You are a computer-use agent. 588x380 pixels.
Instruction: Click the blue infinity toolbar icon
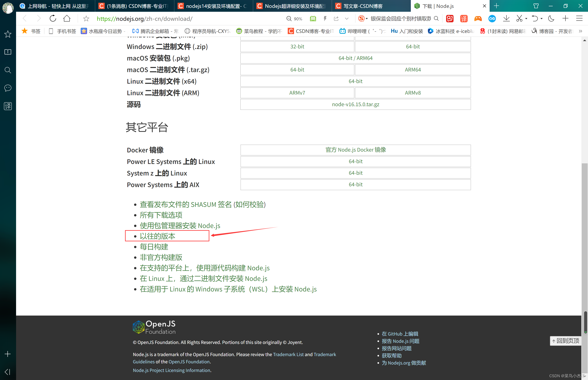pyautogui.click(x=492, y=18)
